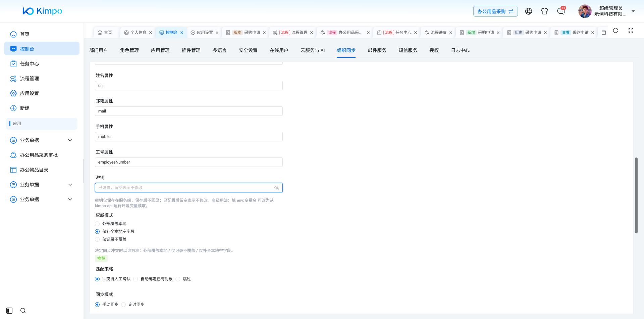
Task: Open the language globe icon
Action: point(529,11)
